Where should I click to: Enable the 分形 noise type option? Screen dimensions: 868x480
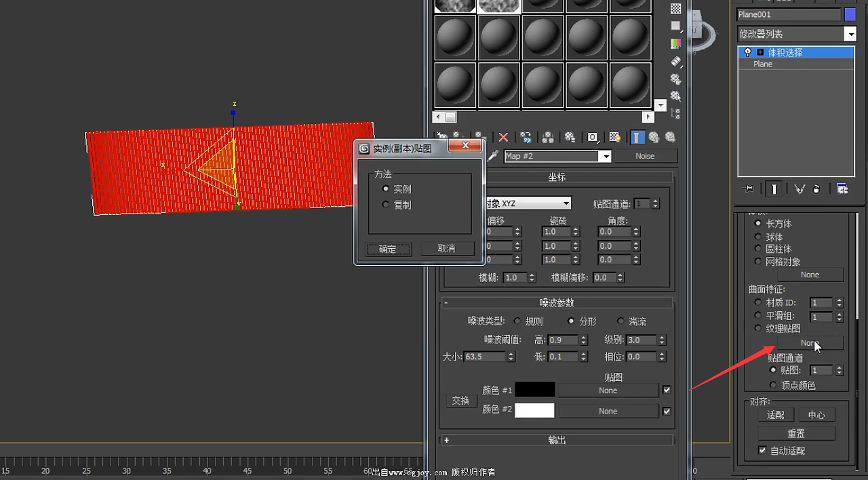[x=570, y=321]
